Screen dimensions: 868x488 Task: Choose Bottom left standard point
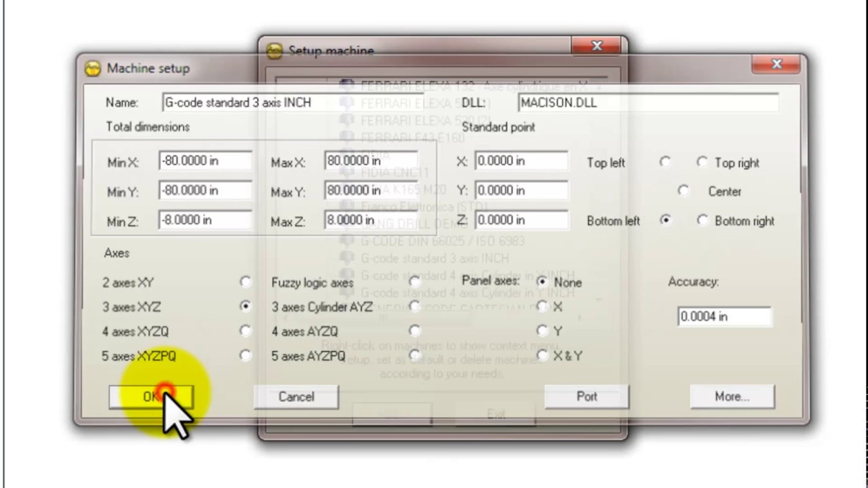pos(665,220)
